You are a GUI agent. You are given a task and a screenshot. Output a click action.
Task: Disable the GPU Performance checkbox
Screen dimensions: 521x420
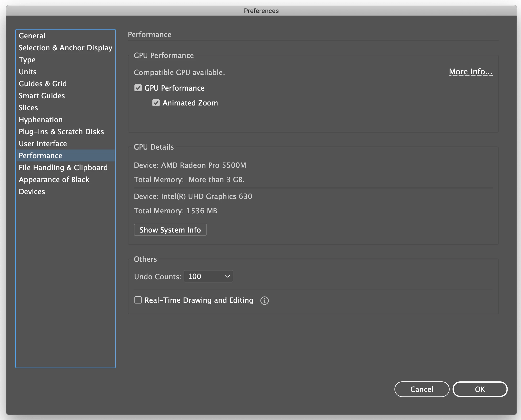(x=138, y=88)
